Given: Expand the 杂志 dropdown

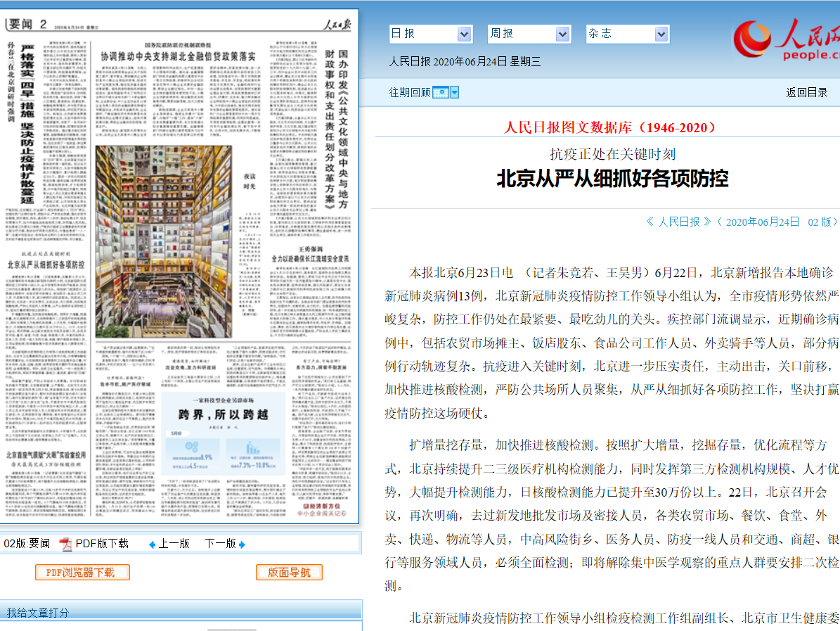Looking at the screenshot, I should pyautogui.click(x=627, y=34).
